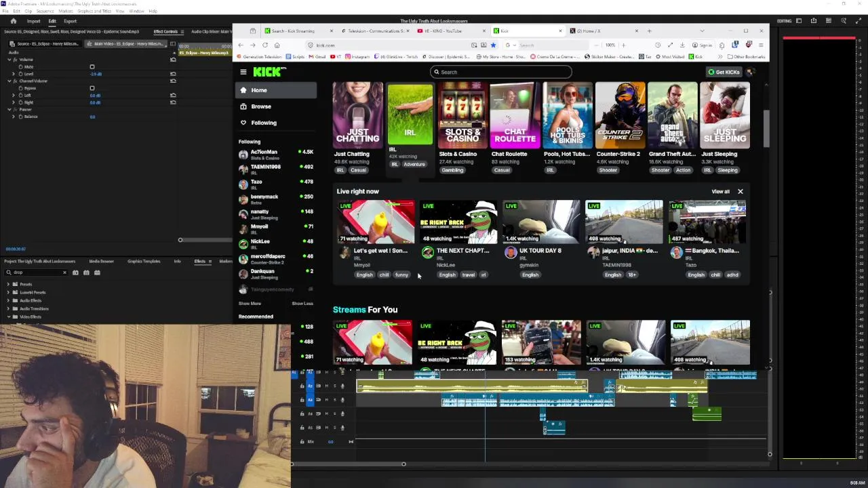Click View all for live streams

tap(720, 191)
